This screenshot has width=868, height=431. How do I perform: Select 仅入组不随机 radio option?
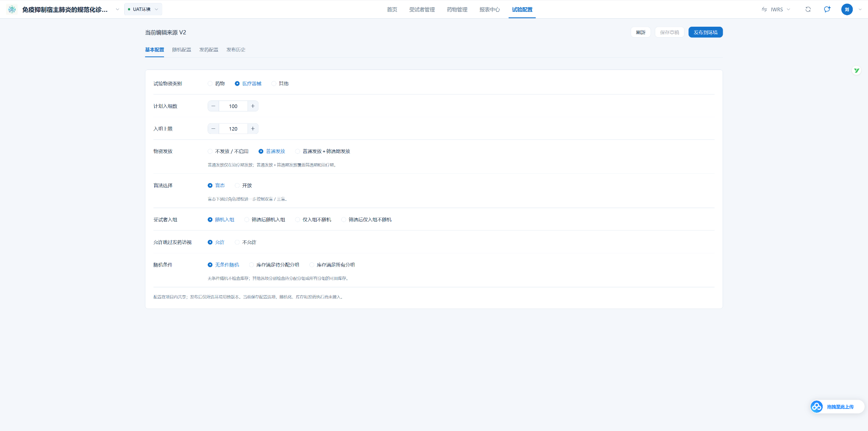(x=313, y=220)
